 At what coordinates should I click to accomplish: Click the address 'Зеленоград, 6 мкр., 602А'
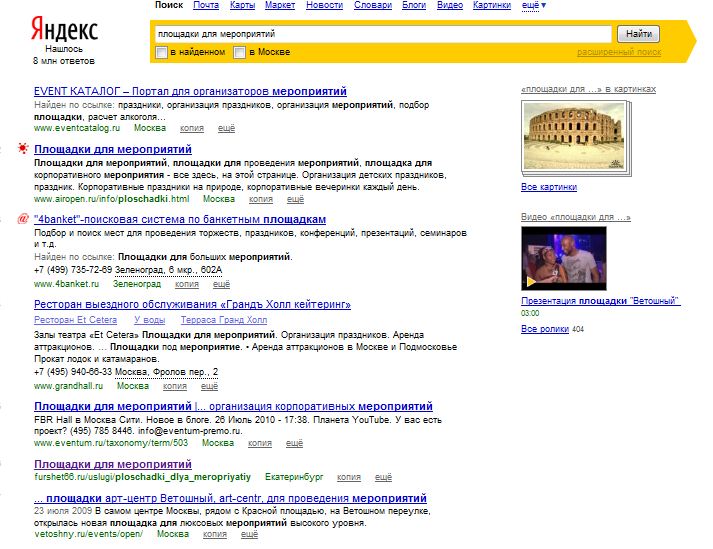click(x=168, y=270)
